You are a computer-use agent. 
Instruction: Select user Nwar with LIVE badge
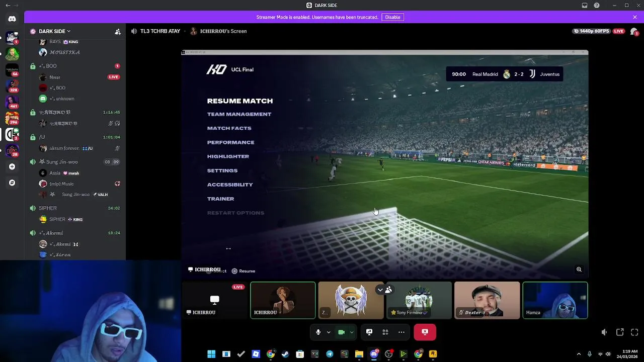79,77
